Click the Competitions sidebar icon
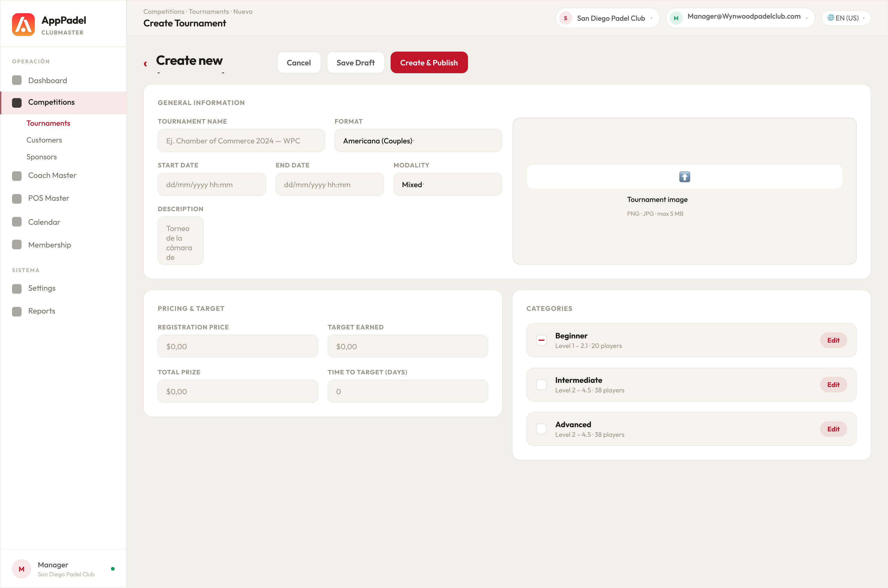The image size is (888, 588). point(17,102)
